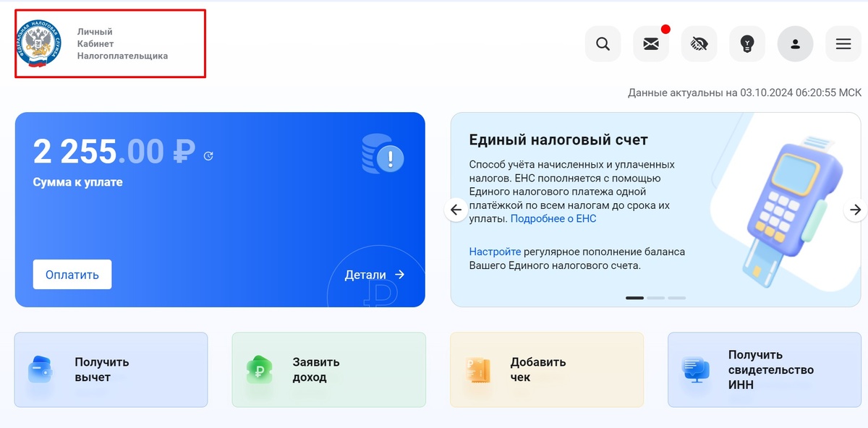The image size is (868, 428).
Task: Toggle hiding of personal data
Action: [x=699, y=44]
